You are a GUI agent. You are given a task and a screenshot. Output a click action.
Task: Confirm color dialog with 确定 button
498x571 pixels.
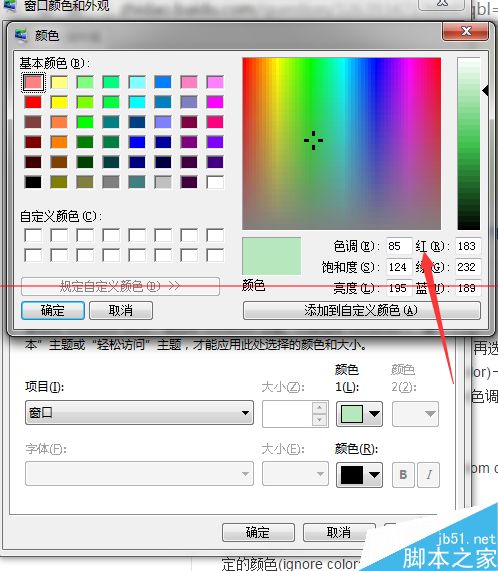(x=53, y=311)
